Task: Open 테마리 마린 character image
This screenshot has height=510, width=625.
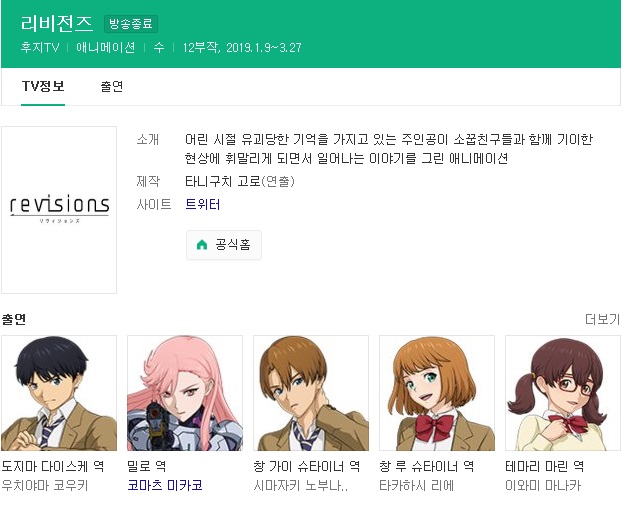Action: coord(563,393)
